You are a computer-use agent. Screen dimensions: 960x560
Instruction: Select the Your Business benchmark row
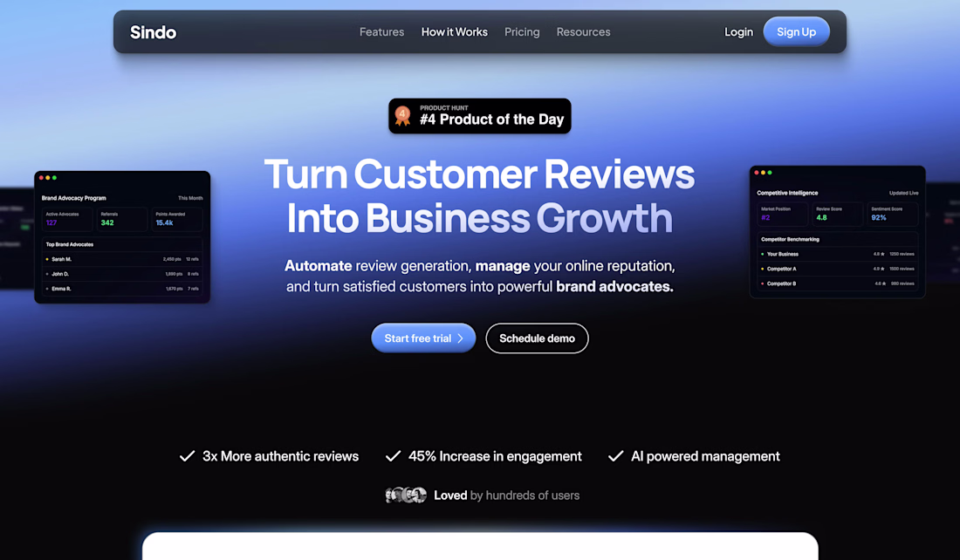pos(837,254)
